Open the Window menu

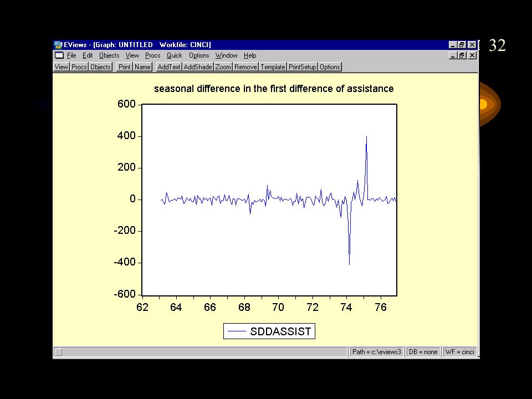pos(226,55)
